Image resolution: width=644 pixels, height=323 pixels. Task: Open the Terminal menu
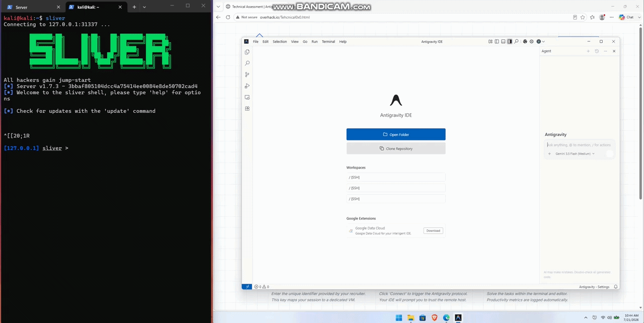(329, 42)
